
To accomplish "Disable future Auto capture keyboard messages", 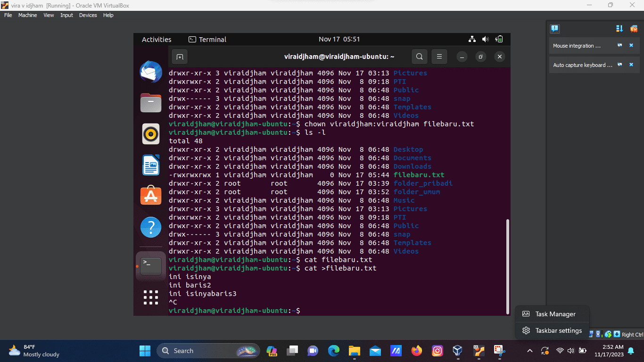I will (620, 65).
